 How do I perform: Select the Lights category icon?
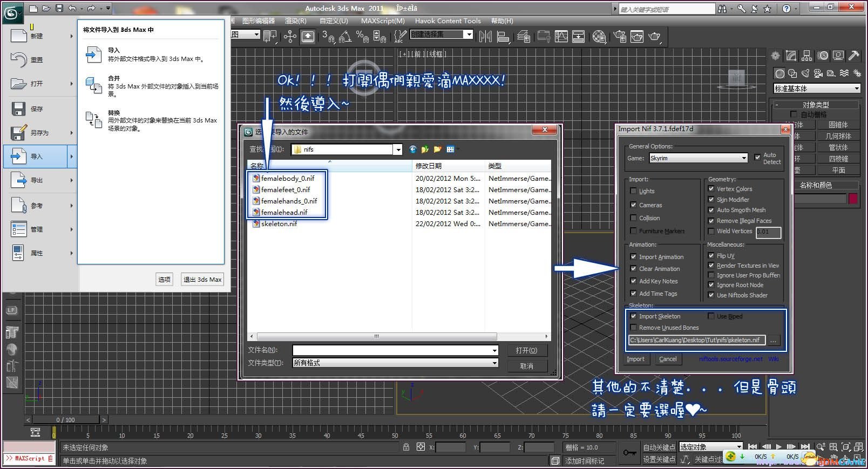click(x=805, y=73)
